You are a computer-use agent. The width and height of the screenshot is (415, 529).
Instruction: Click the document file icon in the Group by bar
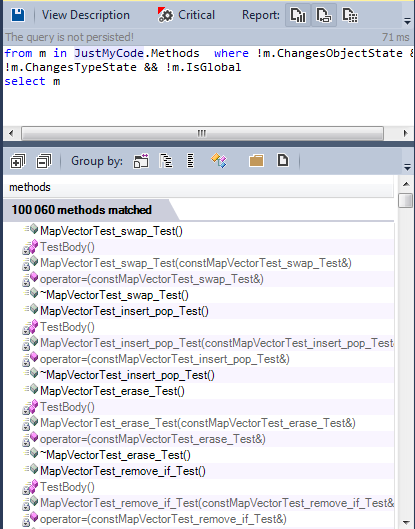click(283, 160)
